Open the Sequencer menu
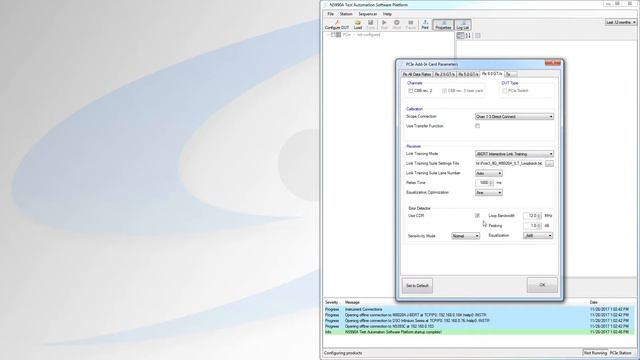640x360 pixels. 367,14
